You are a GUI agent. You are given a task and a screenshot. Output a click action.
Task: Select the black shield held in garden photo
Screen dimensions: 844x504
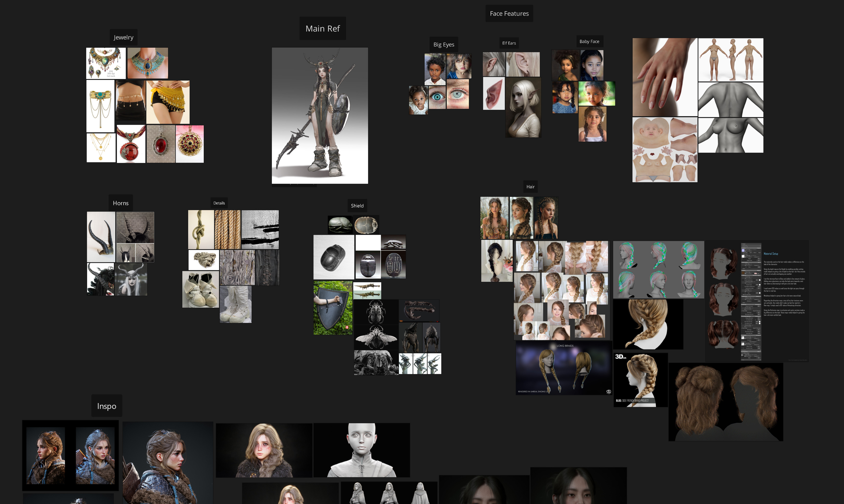click(x=333, y=308)
